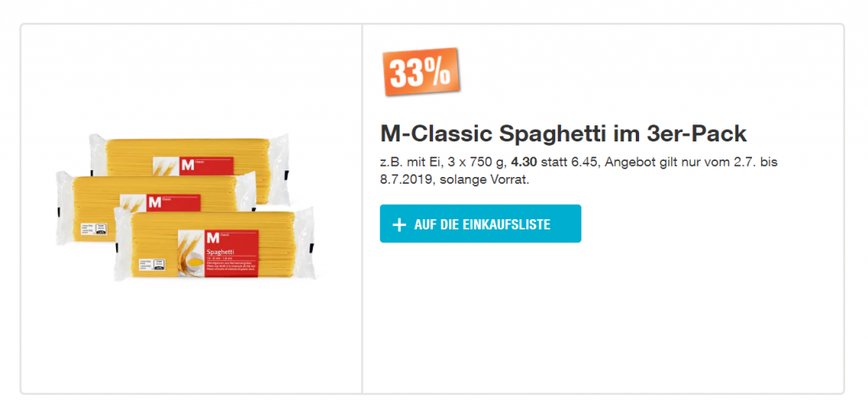
Task: Click the orange 33% discount badge
Action: pyautogui.click(x=420, y=73)
